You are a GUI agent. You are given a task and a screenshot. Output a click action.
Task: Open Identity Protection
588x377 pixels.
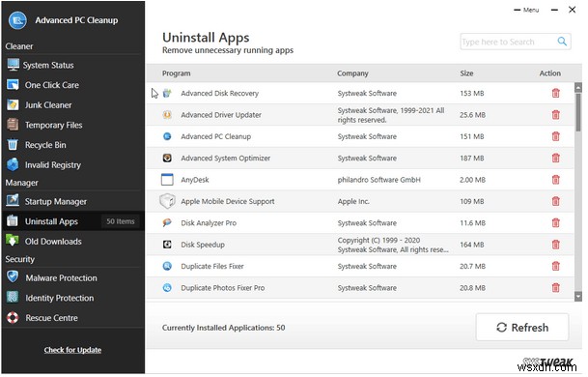72,298
